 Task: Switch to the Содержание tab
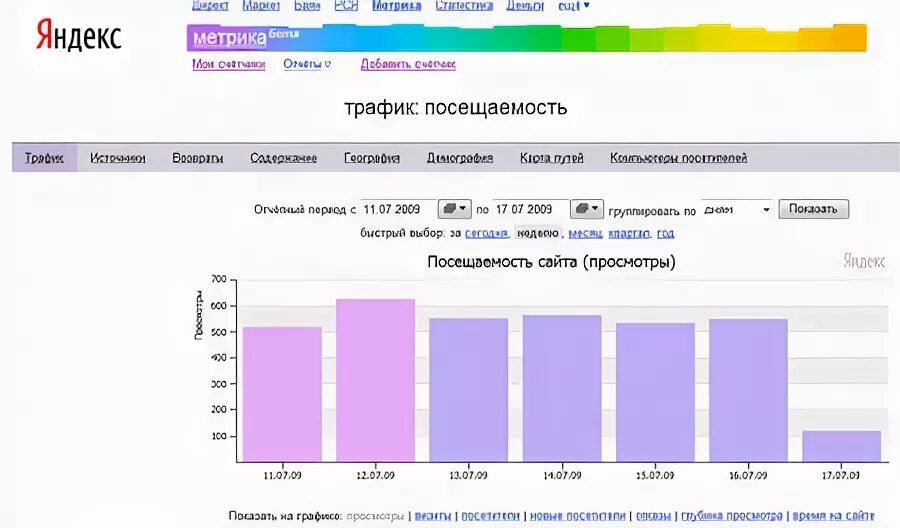tap(284, 158)
